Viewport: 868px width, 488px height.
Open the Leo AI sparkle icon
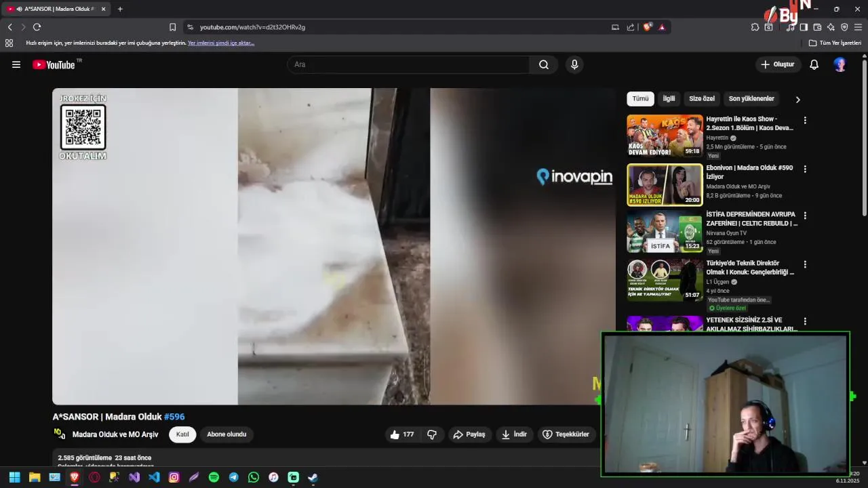pyautogui.click(x=831, y=27)
